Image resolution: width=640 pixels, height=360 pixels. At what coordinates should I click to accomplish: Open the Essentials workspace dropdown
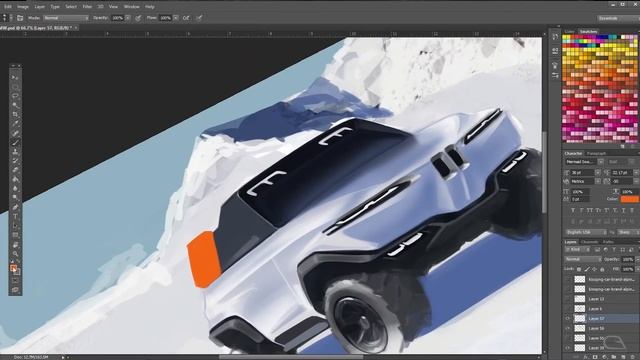pyautogui.click(x=617, y=18)
